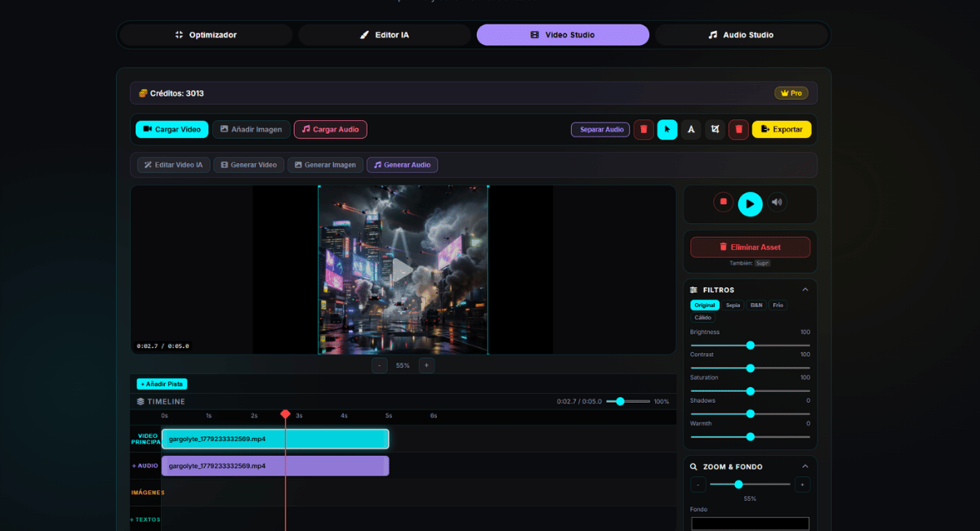The image size is (980, 531).
Task: Select the Original filter
Action: [705, 305]
